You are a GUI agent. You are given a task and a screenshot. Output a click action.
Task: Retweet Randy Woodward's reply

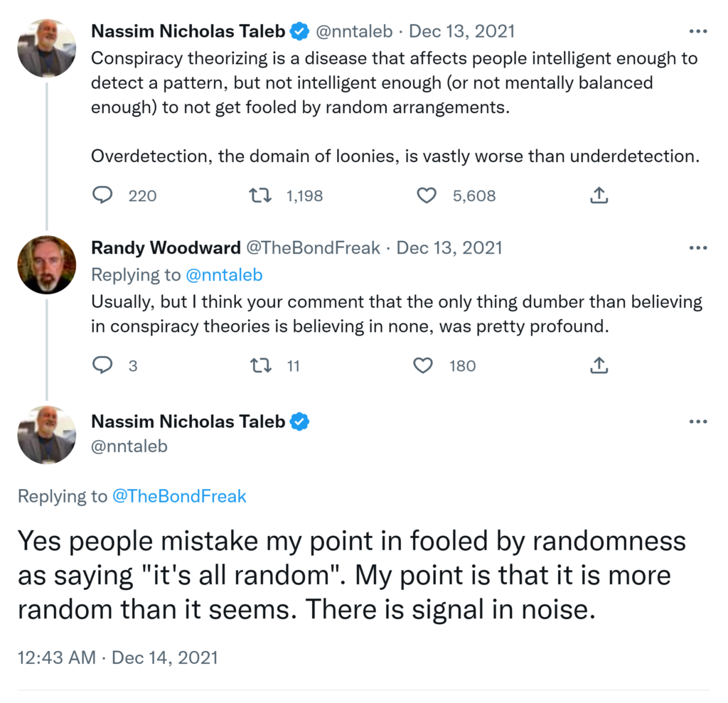point(261,365)
